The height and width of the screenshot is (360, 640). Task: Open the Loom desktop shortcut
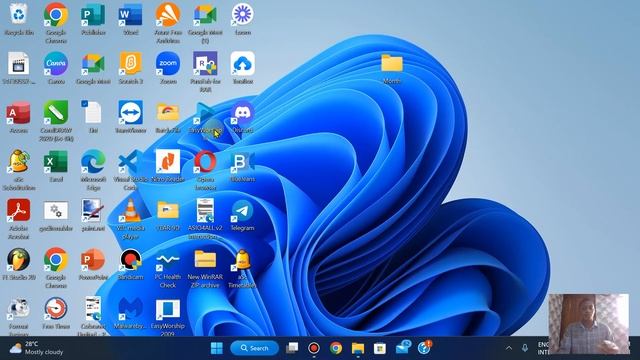point(243,20)
